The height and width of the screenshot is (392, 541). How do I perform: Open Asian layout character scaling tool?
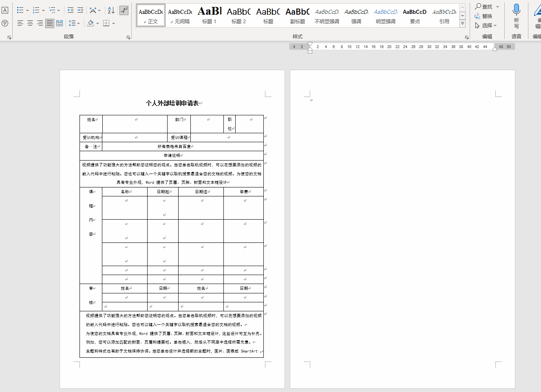pos(93,10)
